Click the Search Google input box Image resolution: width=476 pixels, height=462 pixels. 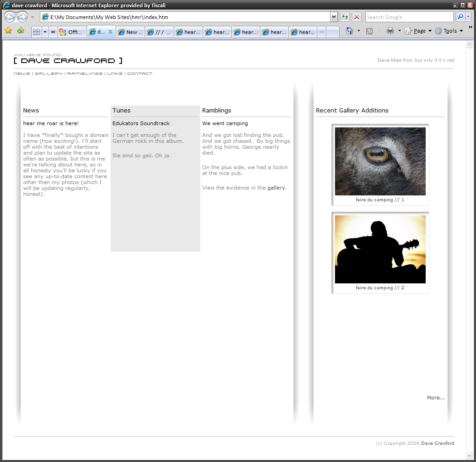[x=409, y=17]
